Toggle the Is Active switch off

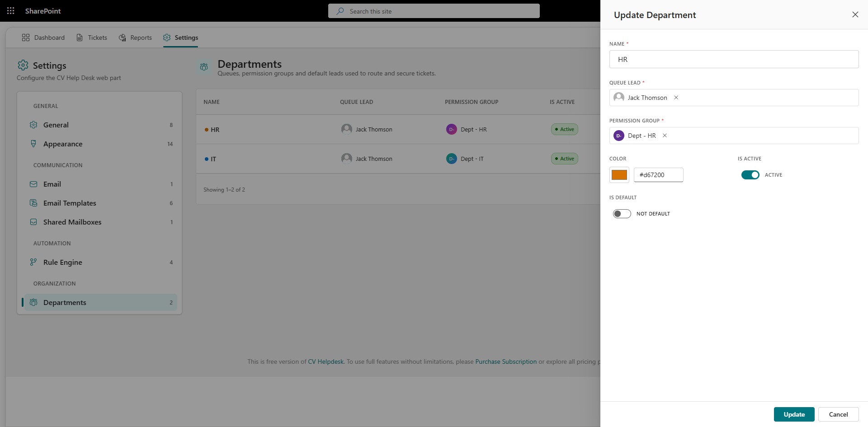(750, 175)
